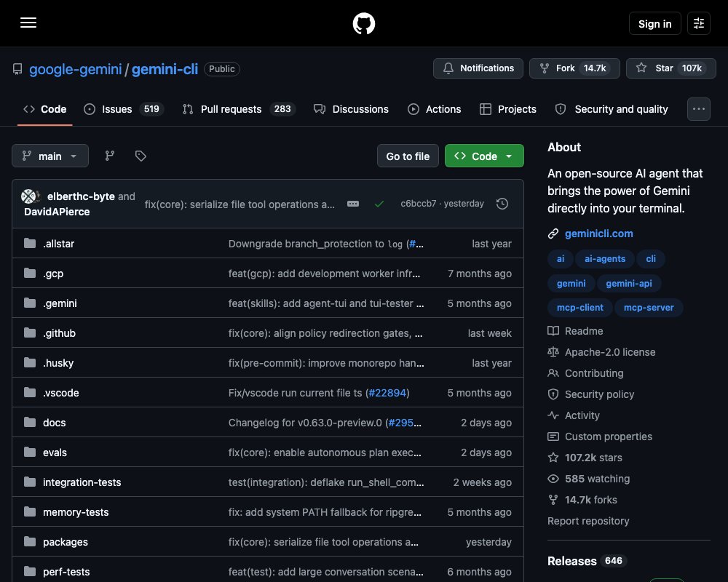Open the .github folder
Viewport: 728px width, 582px height.
click(x=59, y=333)
